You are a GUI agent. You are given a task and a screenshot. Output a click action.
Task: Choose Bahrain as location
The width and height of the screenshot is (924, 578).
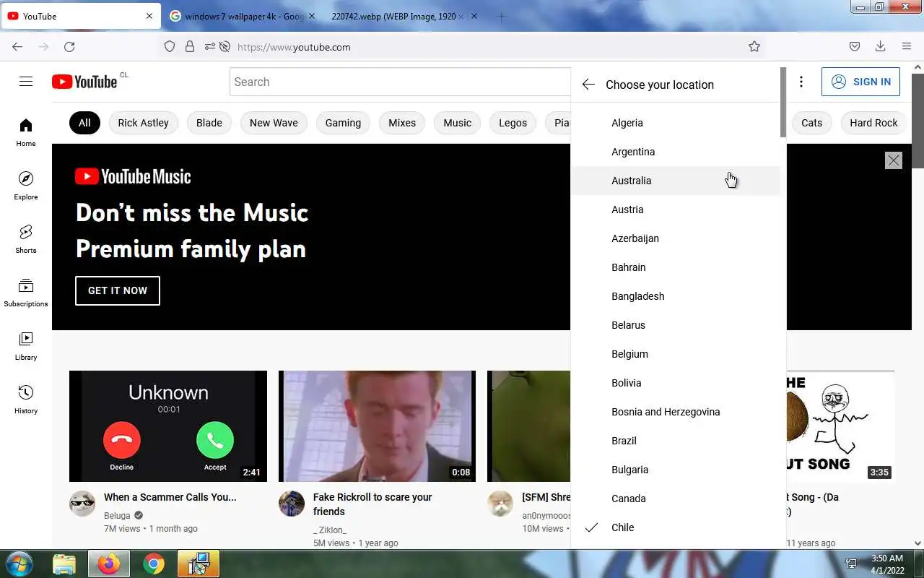pyautogui.click(x=676, y=267)
